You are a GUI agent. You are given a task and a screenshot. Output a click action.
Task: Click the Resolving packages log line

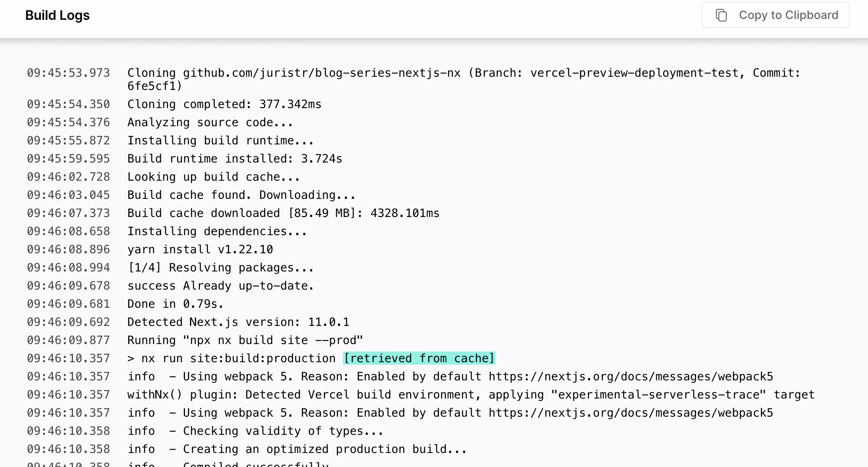[x=221, y=267]
